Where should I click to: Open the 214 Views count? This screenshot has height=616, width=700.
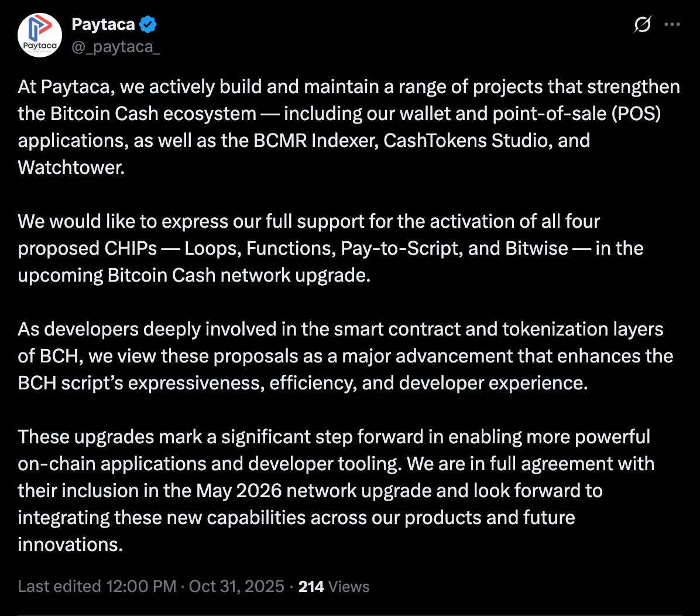tap(334, 586)
